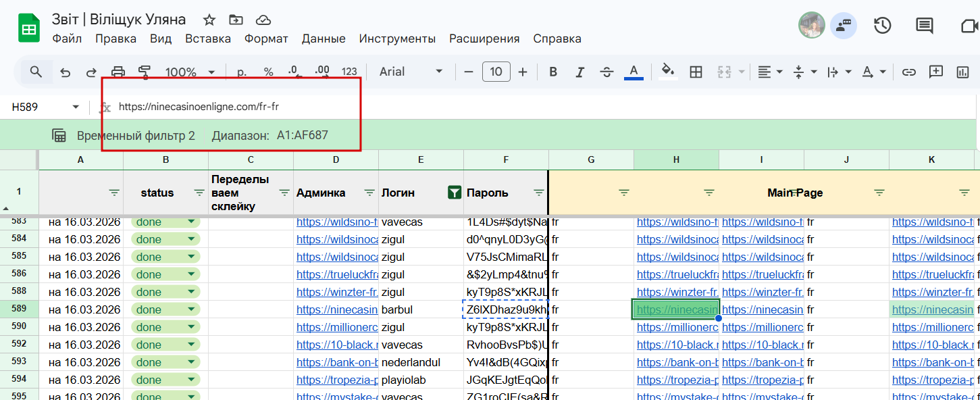This screenshot has width=980, height=400.
Task: Select the cell containing barbul
Action: click(421, 309)
